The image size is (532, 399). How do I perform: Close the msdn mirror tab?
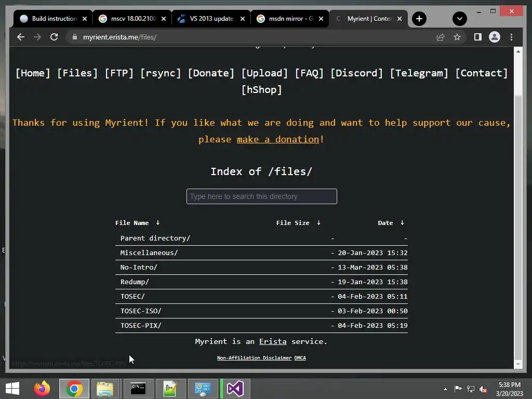321,19
